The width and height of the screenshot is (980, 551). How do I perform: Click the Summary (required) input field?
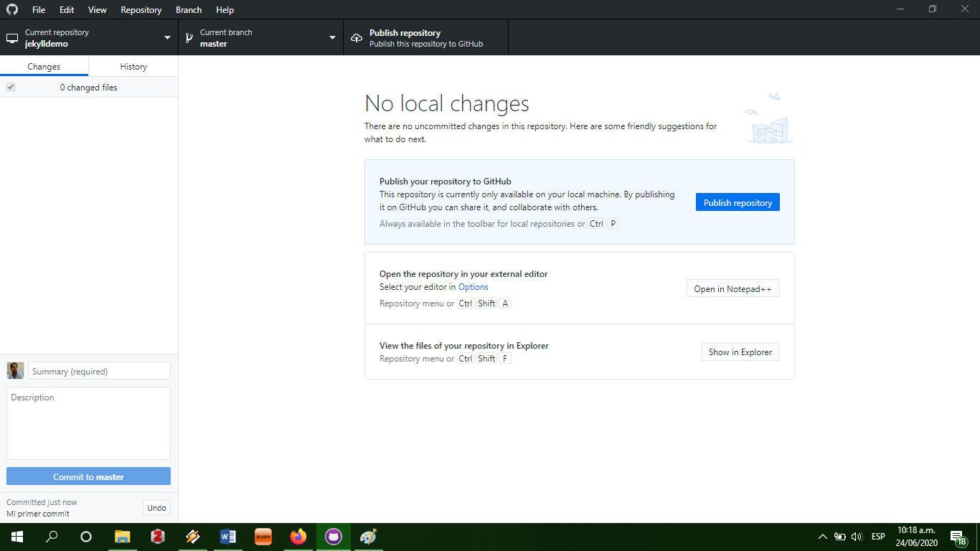tap(99, 371)
